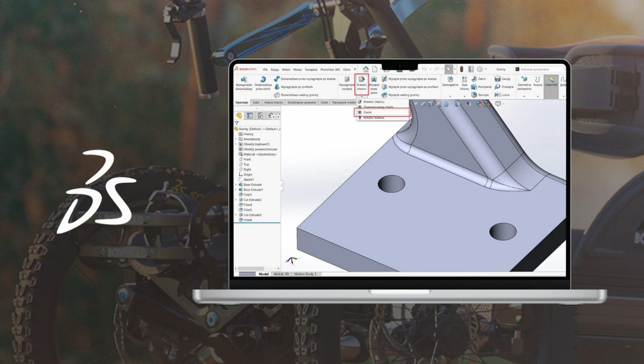Open the PropertyManager panel tab

coord(250,115)
